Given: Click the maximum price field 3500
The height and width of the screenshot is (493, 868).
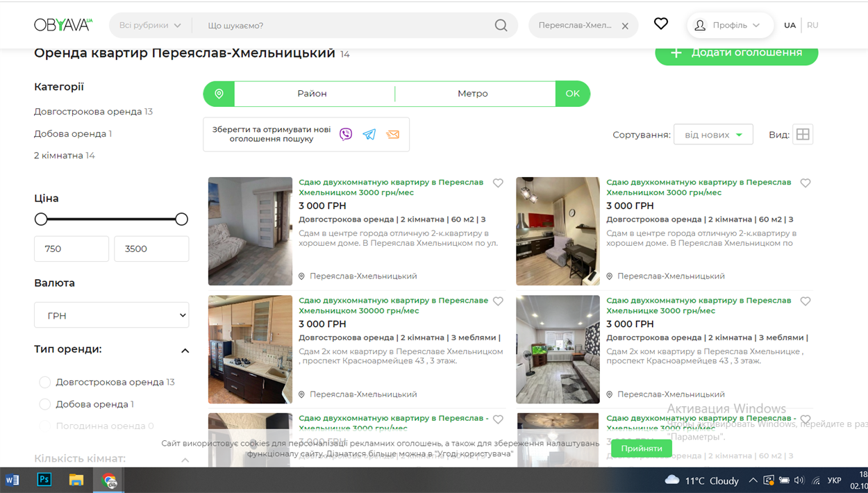Looking at the screenshot, I should click(x=151, y=249).
